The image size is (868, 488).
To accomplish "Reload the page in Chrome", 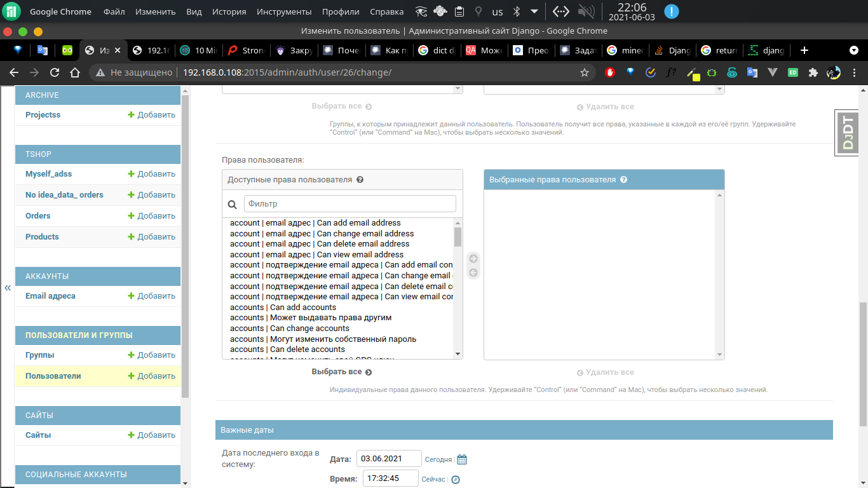I will [55, 72].
